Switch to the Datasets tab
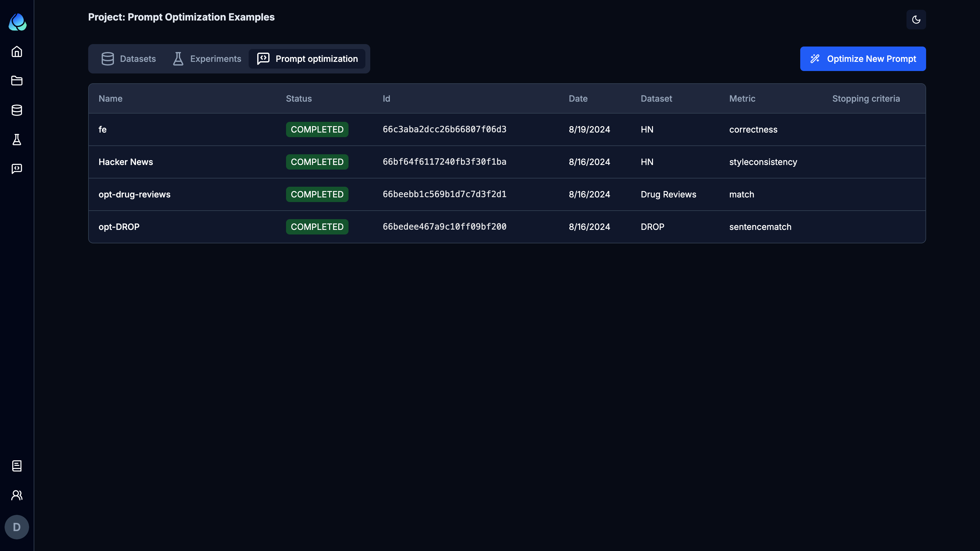980x551 pixels. pos(129,58)
